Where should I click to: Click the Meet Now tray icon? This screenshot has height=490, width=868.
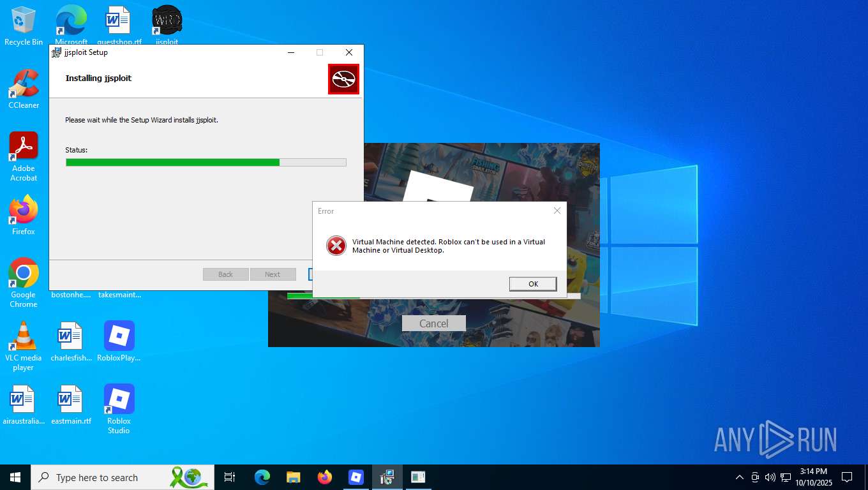tap(755, 477)
